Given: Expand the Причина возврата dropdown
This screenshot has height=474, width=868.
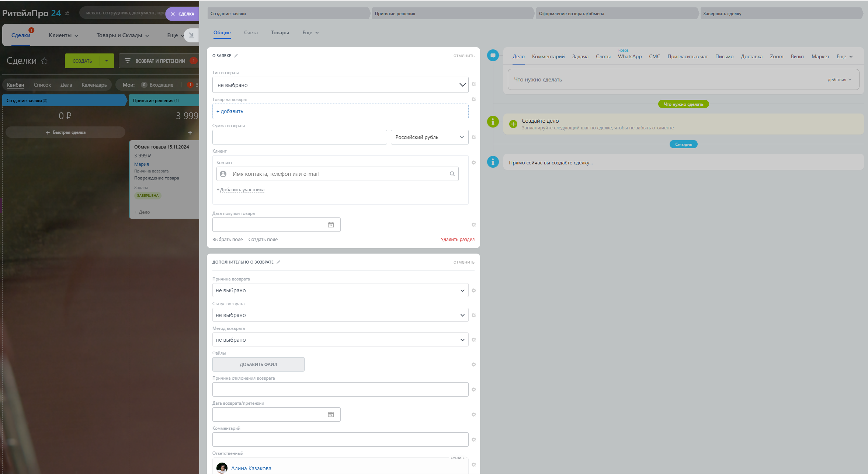Looking at the screenshot, I should (340, 290).
